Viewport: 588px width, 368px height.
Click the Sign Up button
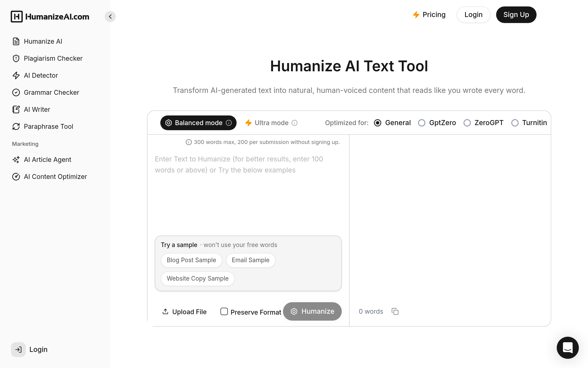point(516,14)
